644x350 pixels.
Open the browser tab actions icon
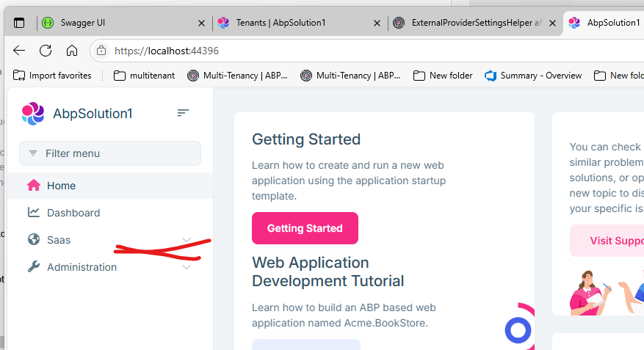point(19,23)
